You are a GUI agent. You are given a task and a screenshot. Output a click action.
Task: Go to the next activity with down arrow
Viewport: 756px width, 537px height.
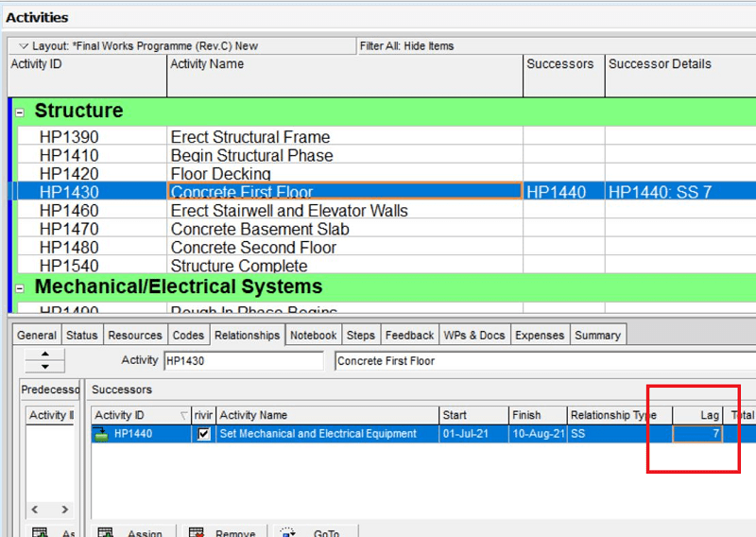[44, 367]
